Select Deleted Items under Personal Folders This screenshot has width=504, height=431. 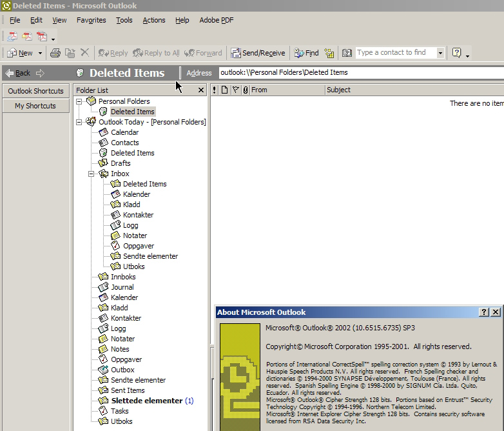click(133, 112)
